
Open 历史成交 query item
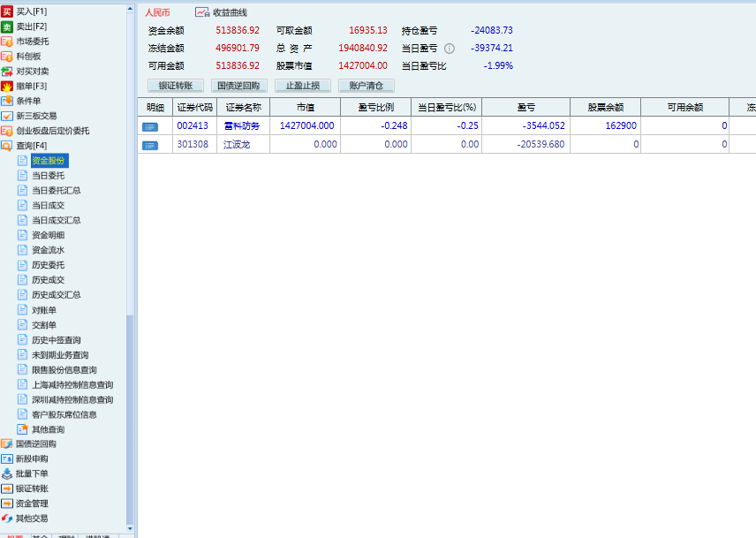(49, 280)
